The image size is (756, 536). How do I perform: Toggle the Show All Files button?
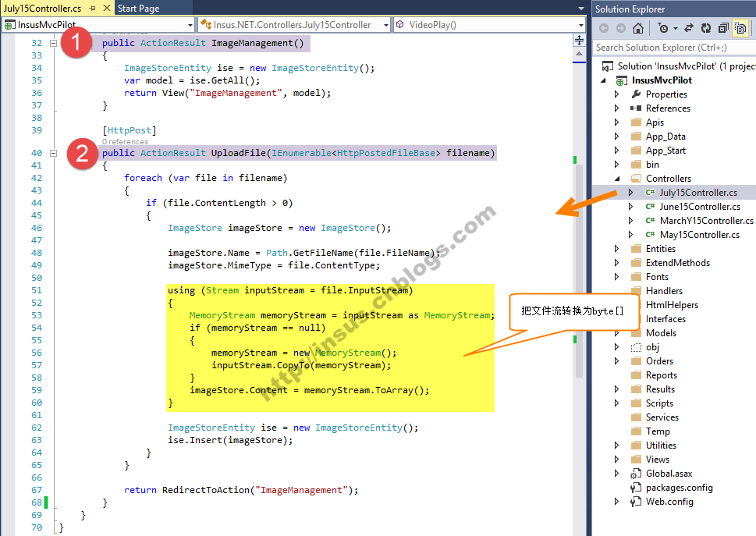pos(740,28)
